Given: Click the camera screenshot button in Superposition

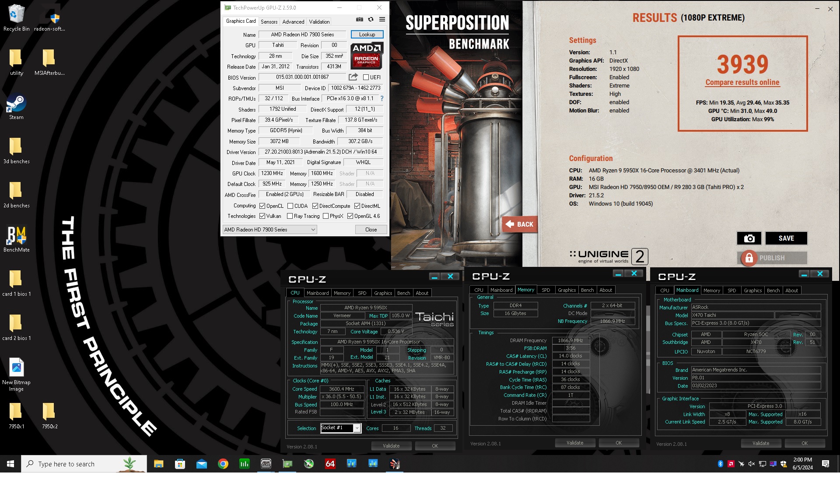Looking at the screenshot, I should (x=749, y=238).
